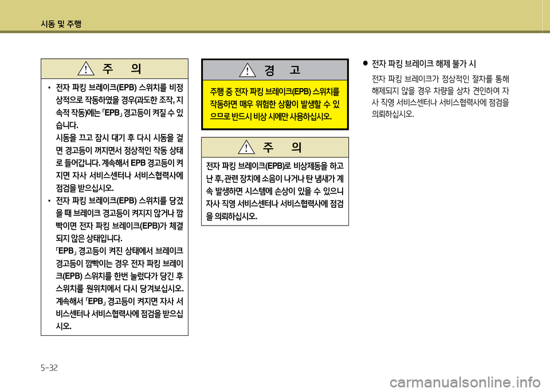The image size is (550, 392).
Task: Click the line '을 의뢰하십시오.' in the middle box
Action: pyautogui.click(x=231, y=216)
